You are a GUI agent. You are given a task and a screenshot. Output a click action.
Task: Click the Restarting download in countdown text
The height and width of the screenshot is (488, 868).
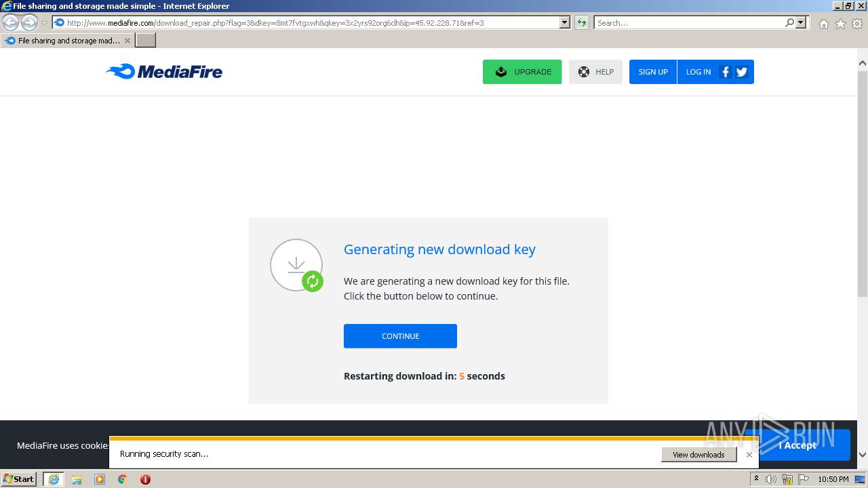click(425, 376)
